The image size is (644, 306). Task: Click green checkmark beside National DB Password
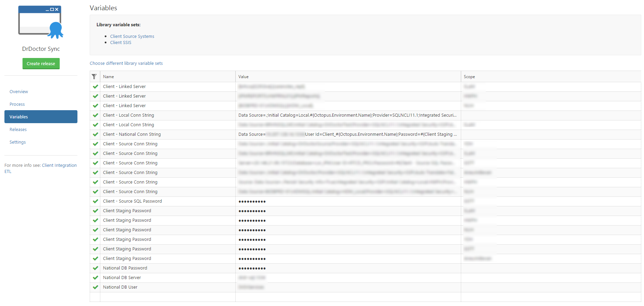click(96, 268)
